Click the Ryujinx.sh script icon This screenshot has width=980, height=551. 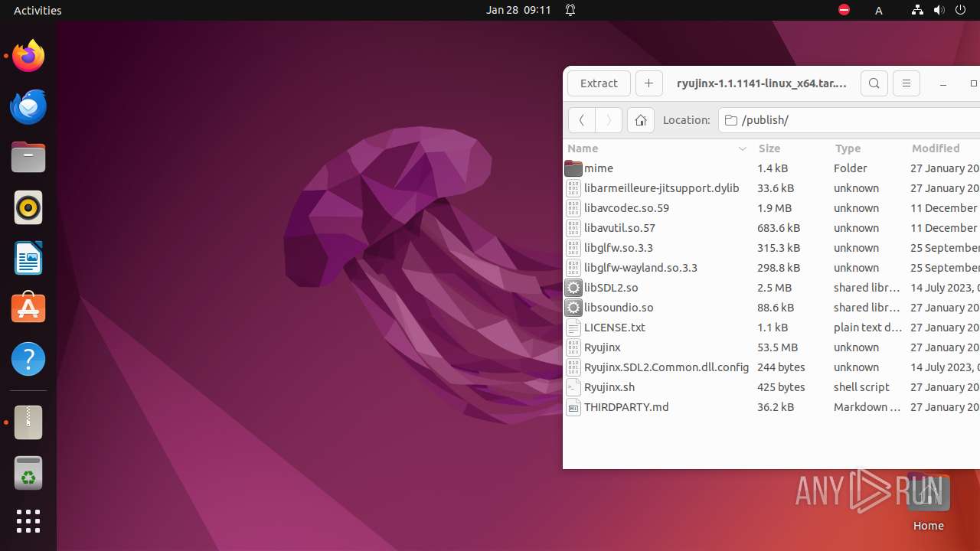(573, 387)
